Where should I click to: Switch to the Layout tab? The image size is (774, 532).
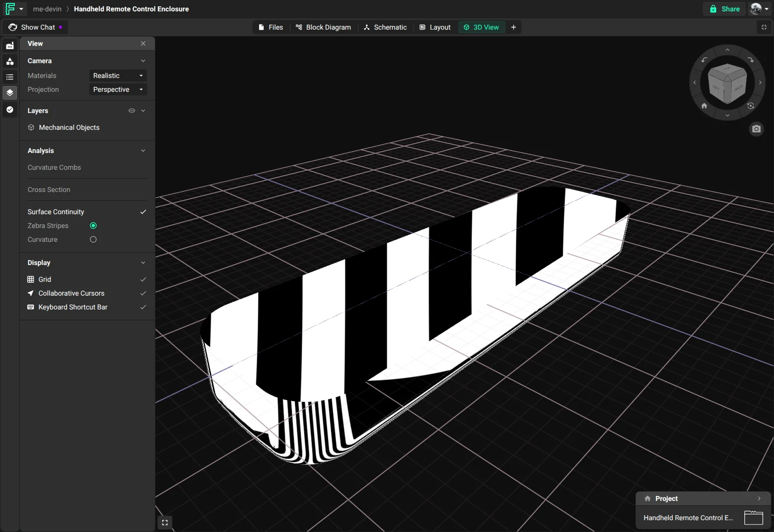point(435,27)
